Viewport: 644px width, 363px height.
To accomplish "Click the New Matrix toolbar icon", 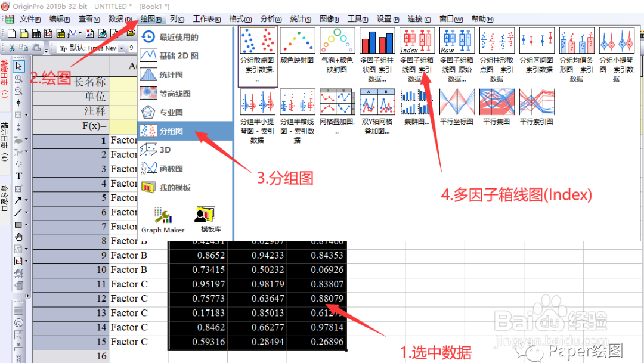I will (61, 33).
